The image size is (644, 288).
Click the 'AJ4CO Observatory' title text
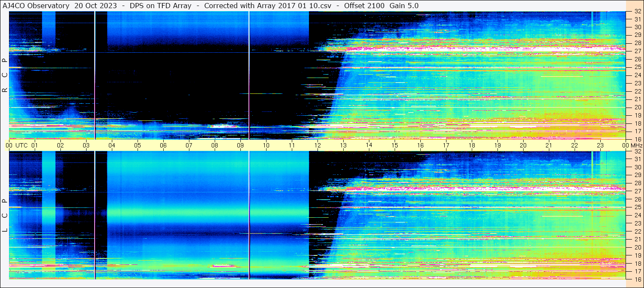[x=36, y=6]
